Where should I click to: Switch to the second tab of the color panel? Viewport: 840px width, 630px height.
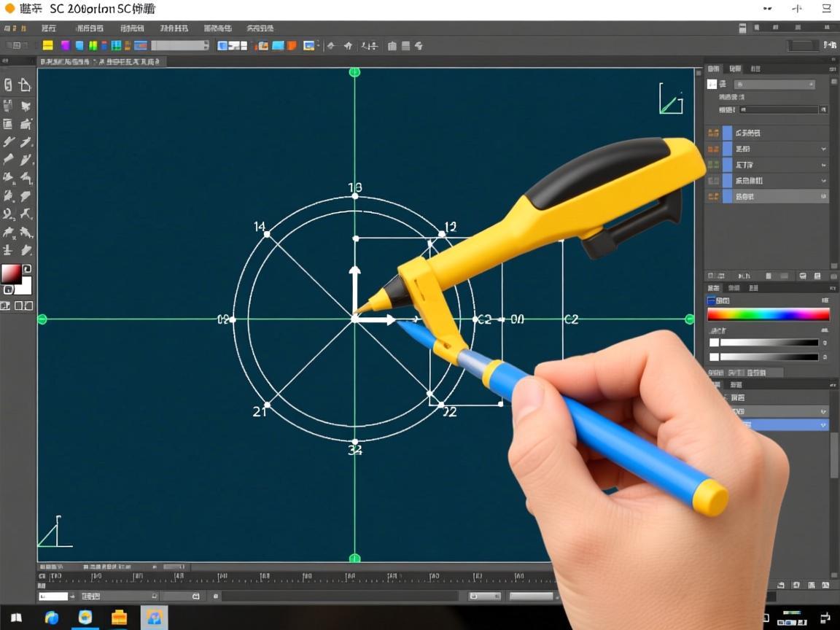pos(734,288)
